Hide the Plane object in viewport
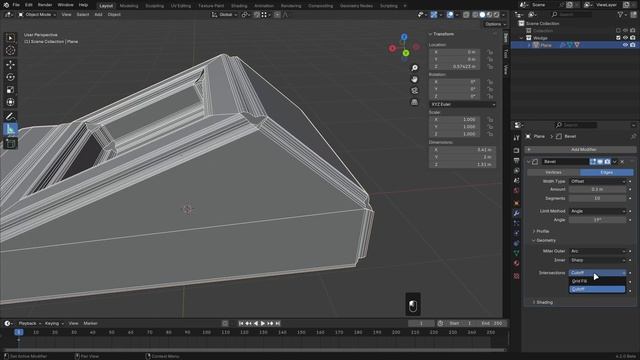640x360 pixels. pyautogui.click(x=625, y=45)
